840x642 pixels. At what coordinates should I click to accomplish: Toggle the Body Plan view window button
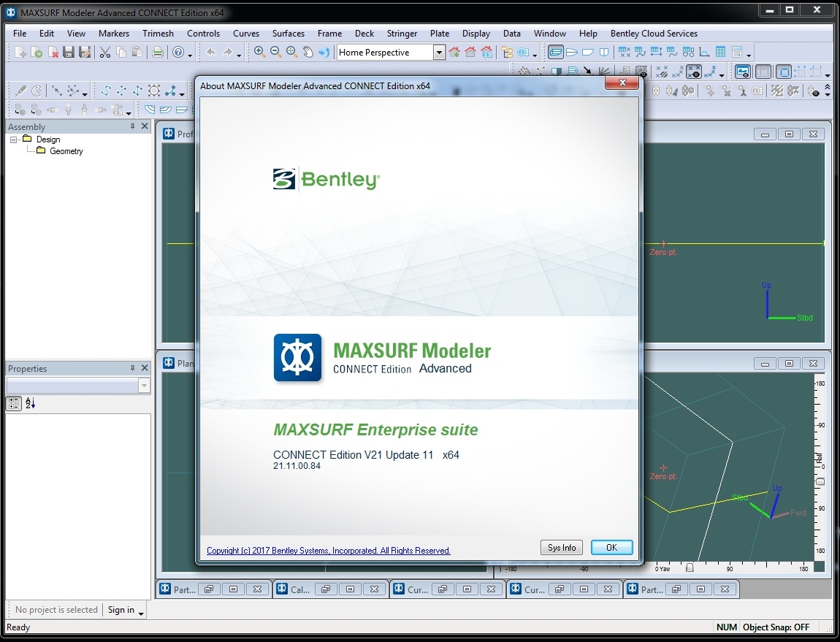click(604, 52)
